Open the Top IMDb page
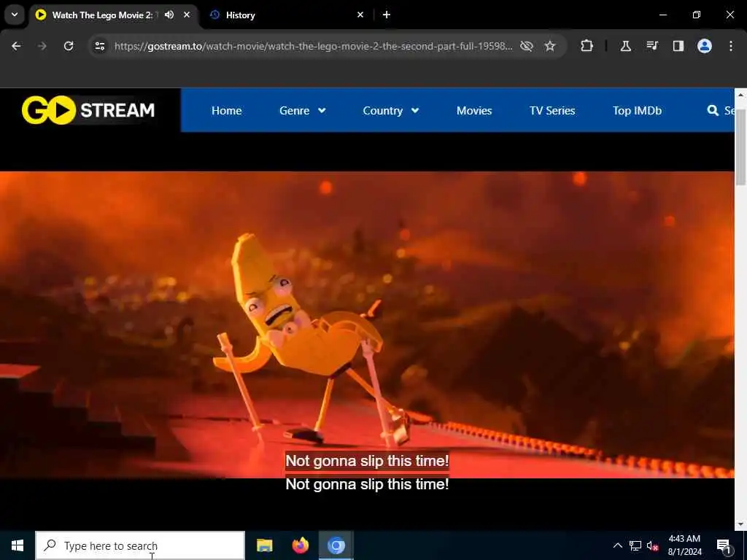Viewport: 747px width, 560px height. point(637,111)
